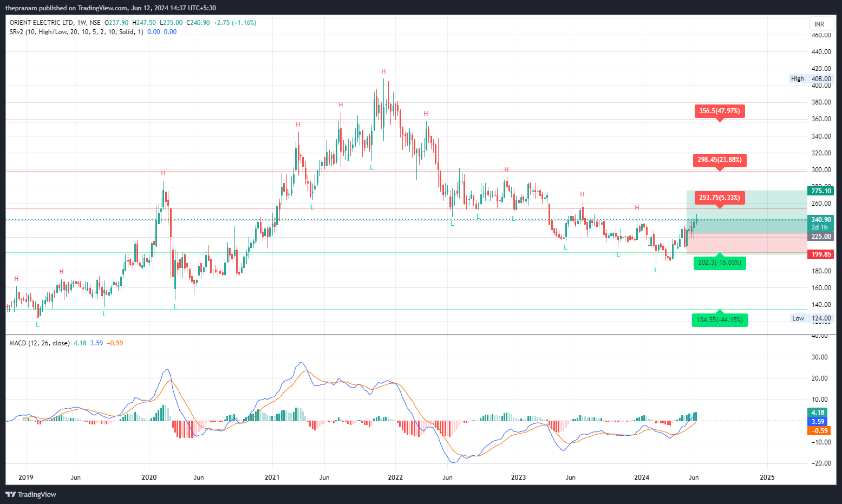Click the MACD (12, 26, close) legend

pos(40,343)
